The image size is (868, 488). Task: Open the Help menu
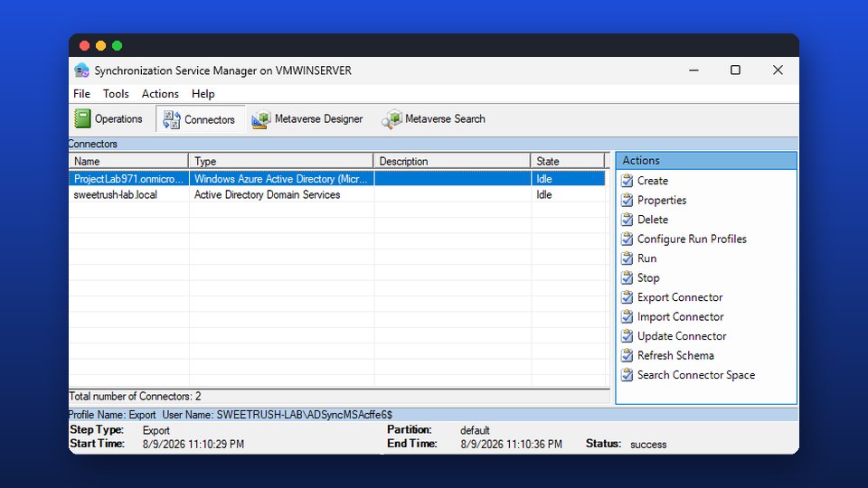[203, 93]
